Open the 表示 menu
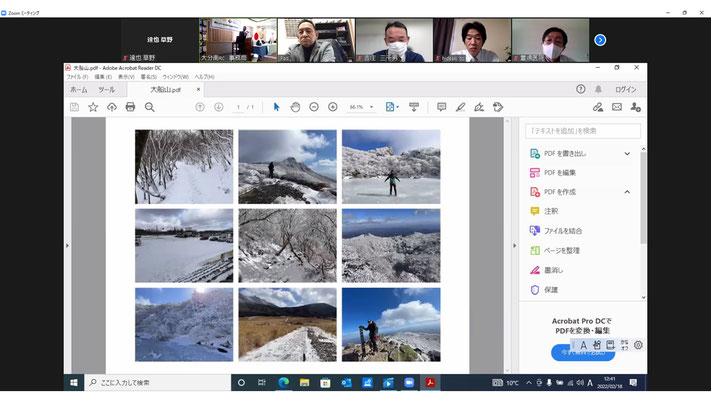 [x=126, y=77]
